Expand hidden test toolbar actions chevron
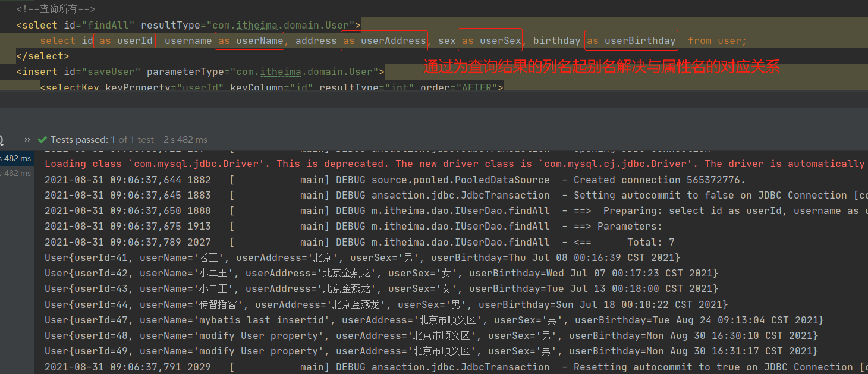This screenshot has height=374, width=868. (27, 140)
